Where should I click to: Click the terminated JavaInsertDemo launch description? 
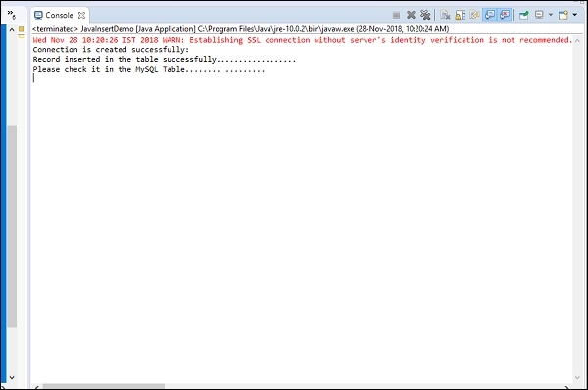[x=241, y=28]
